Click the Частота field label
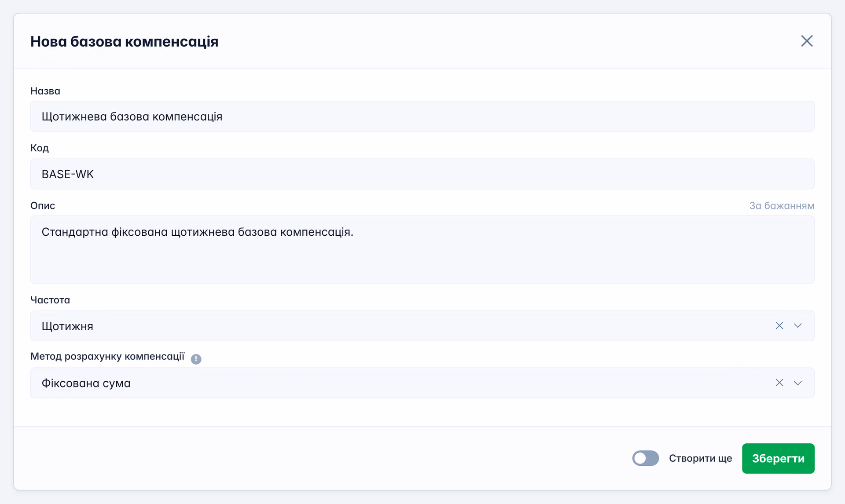Viewport: 845px width, 504px height. pos(50,300)
